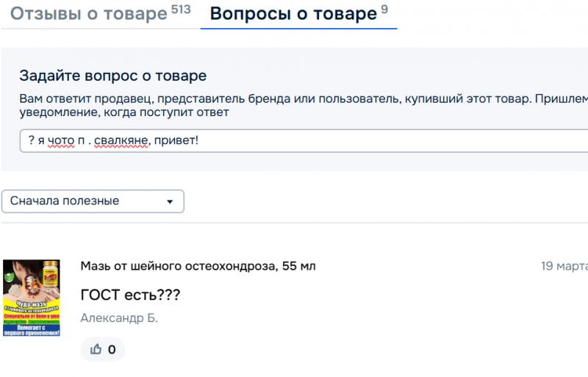Viewport: 588px width, 377px height.
Task: Click the like counter showing 0
Action: 112,350
